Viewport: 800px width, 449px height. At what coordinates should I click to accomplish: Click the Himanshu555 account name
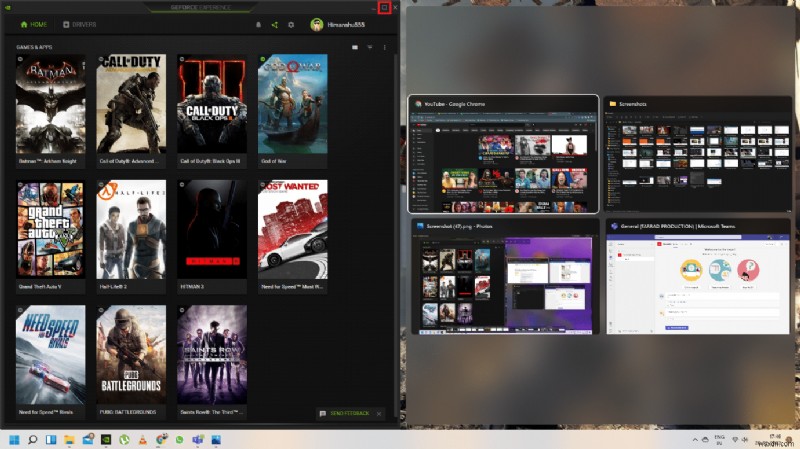[x=346, y=24]
